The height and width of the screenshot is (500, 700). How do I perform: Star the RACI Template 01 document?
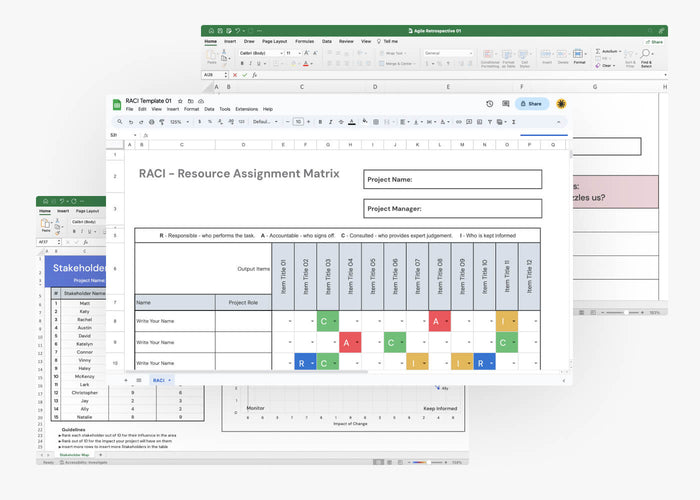tap(180, 101)
